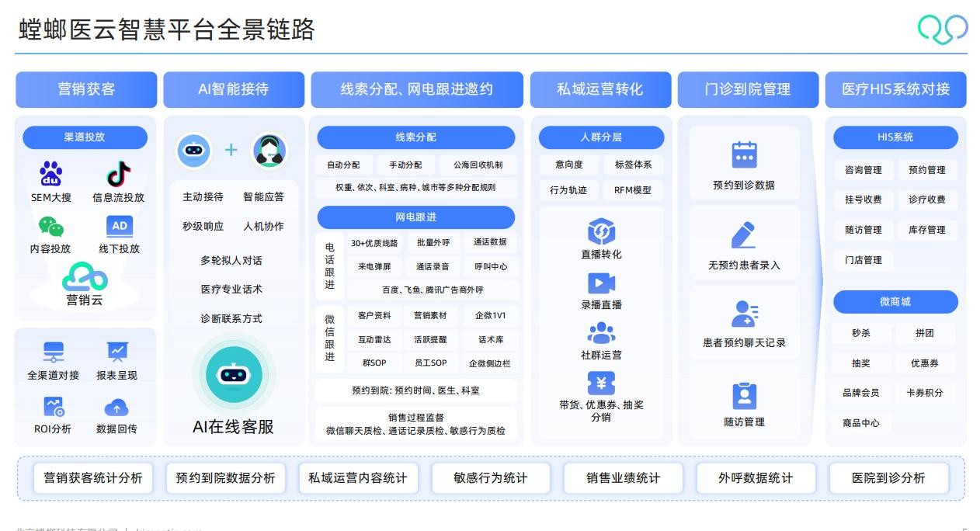Select the AI智能接待 header tab
The width and height of the screenshot is (980, 531).
(233, 89)
